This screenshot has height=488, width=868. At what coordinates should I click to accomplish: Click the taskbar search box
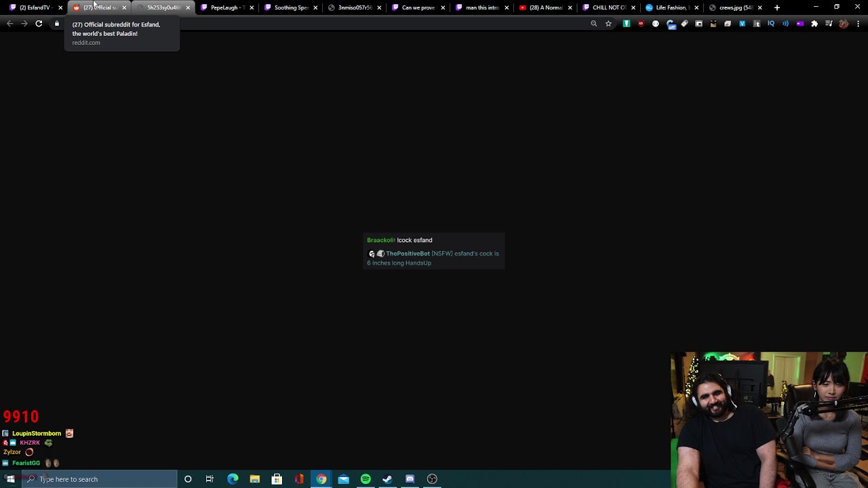click(99, 479)
